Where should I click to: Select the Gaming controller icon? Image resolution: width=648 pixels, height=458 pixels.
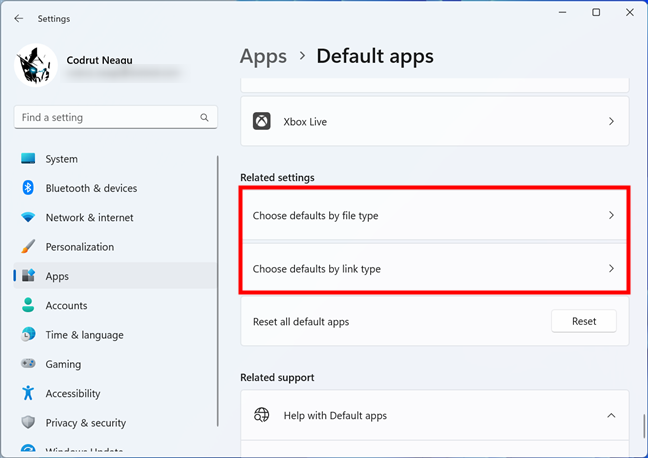pyautogui.click(x=28, y=364)
